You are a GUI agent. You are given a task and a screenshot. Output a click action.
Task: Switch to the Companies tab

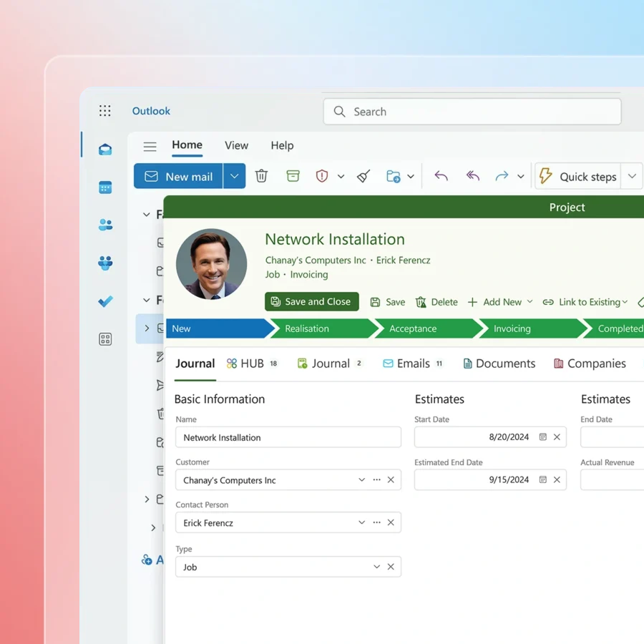590,364
